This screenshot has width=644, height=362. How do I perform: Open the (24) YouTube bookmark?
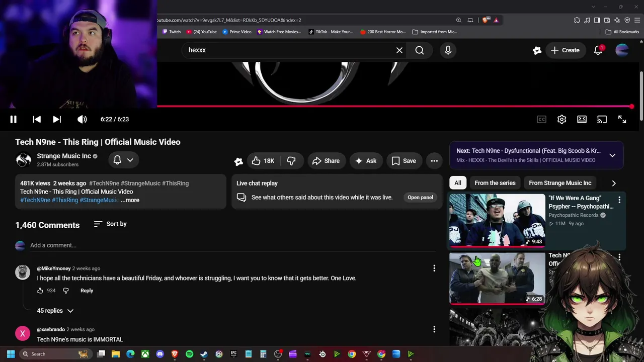tap(201, 32)
